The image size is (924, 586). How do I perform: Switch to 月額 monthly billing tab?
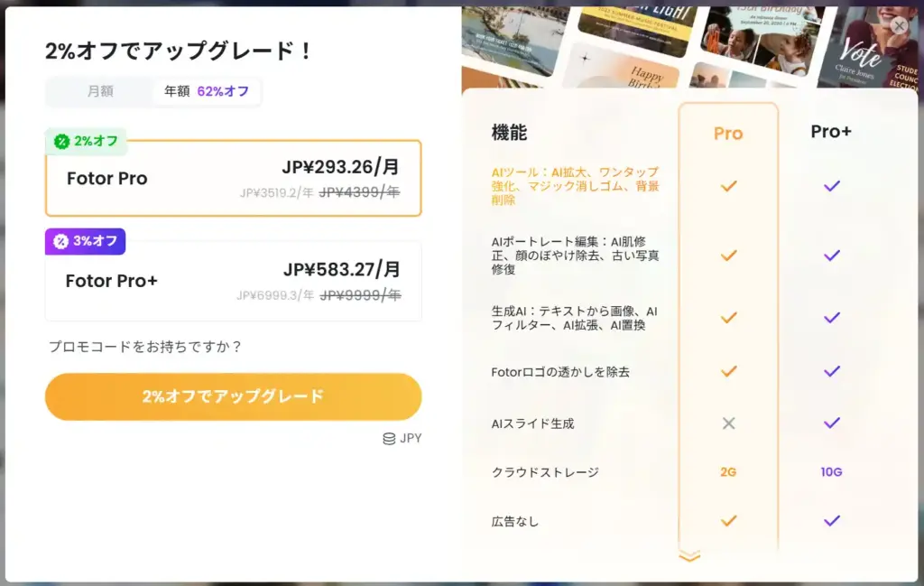(100, 91)
